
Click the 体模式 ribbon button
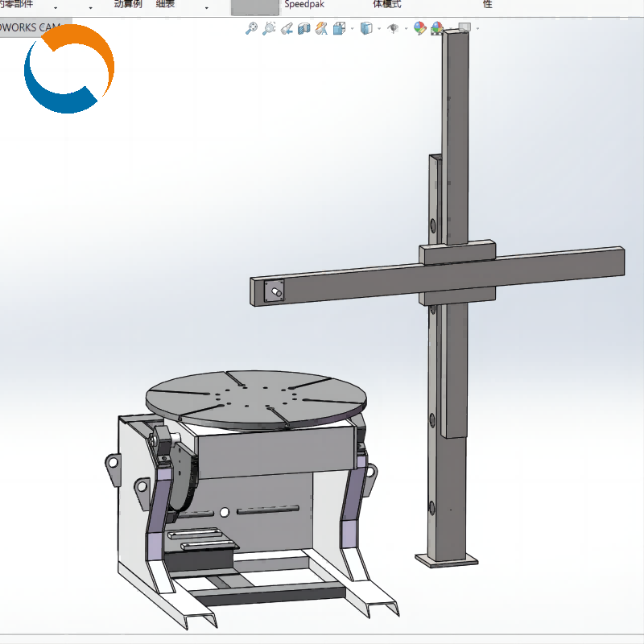tap(386, 4)
